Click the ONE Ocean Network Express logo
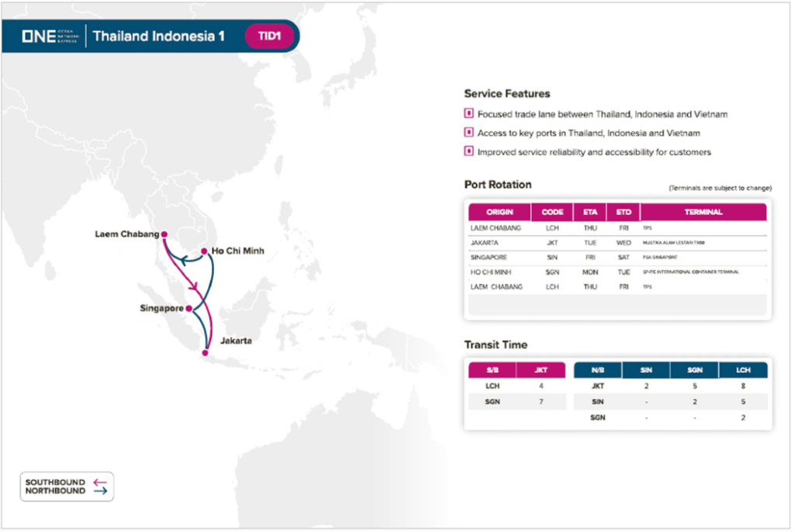The image size is (794, 532). click(48, 36)
